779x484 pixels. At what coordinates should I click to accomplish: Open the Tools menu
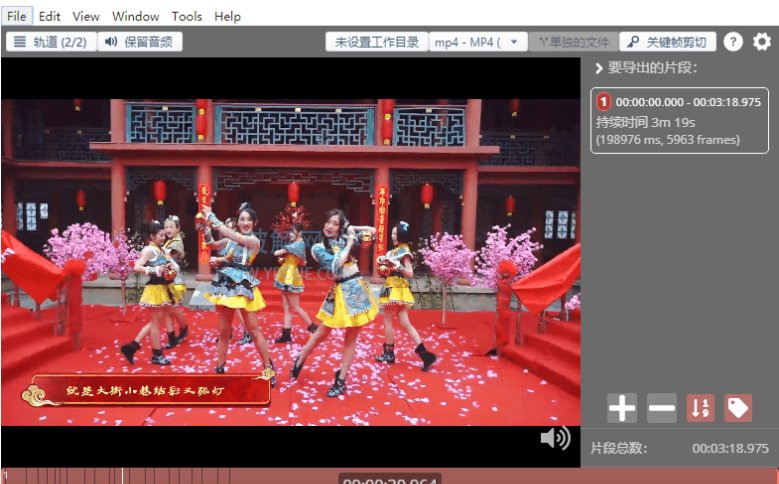click(187, 16)
